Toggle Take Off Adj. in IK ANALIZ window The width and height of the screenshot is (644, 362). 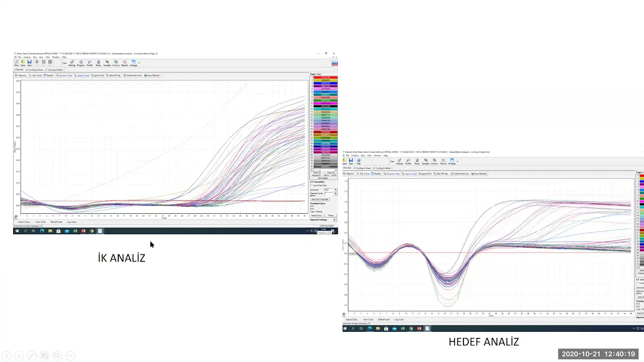[x=113, y=75]
